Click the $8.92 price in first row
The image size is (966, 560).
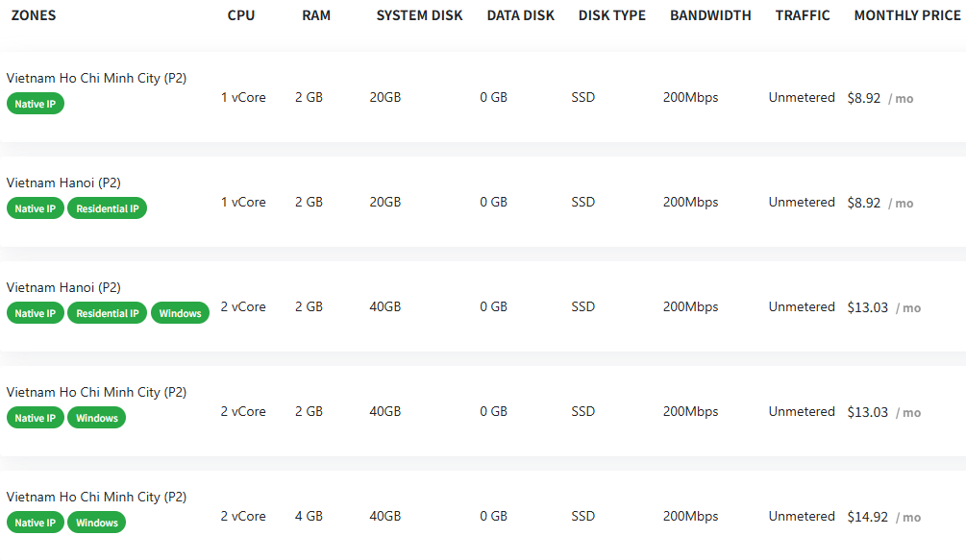864,99
